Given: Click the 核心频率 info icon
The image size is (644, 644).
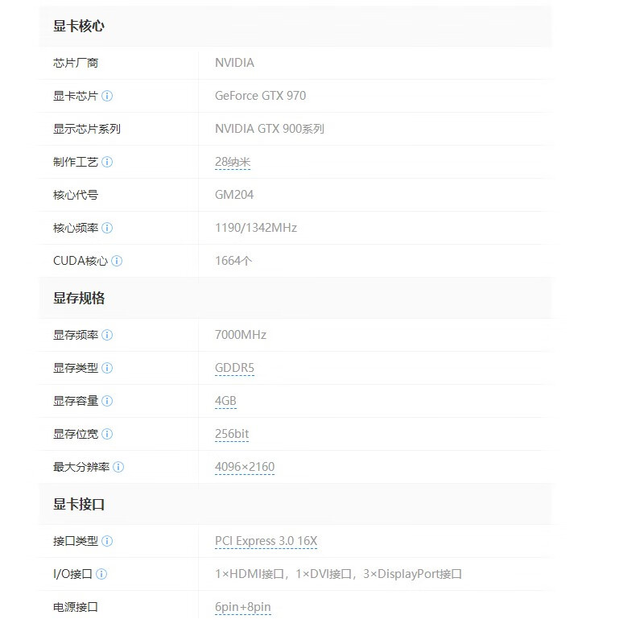Looking at the screenshot, I should 107,228.
